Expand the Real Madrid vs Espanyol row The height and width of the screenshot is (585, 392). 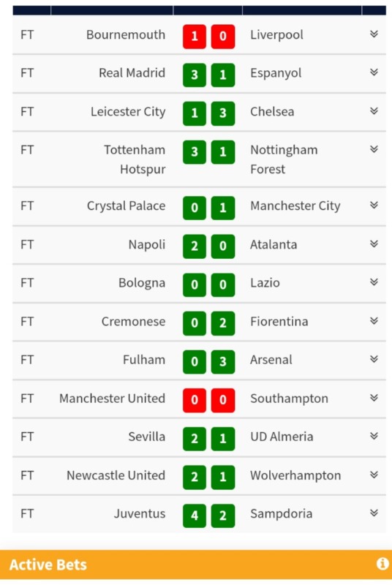click(374, 72)
